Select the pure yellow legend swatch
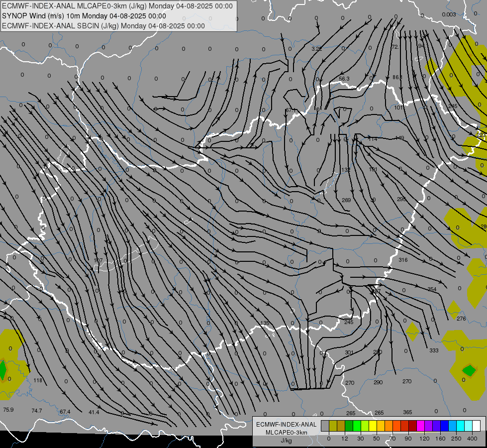487x448 pixels. (x=373, y=426)
